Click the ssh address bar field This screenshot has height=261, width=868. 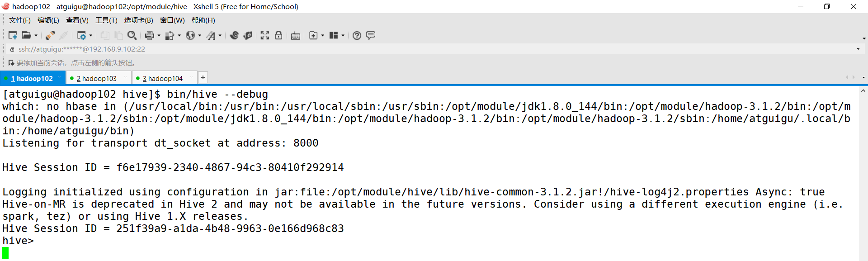click(x=271, y=49)
